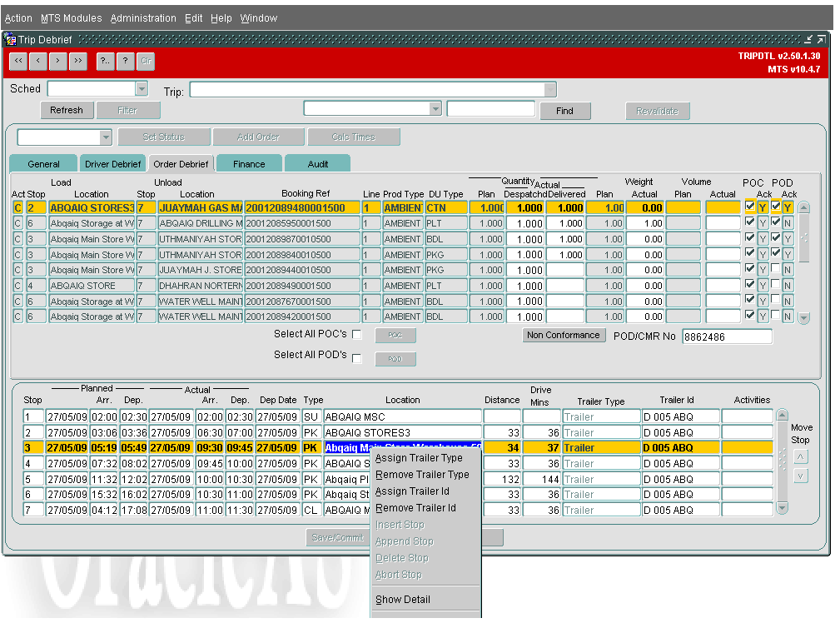Screen dimensions: 840x633
Task: Click the POD/CMR No field 8862486
Action: [727, 336]
